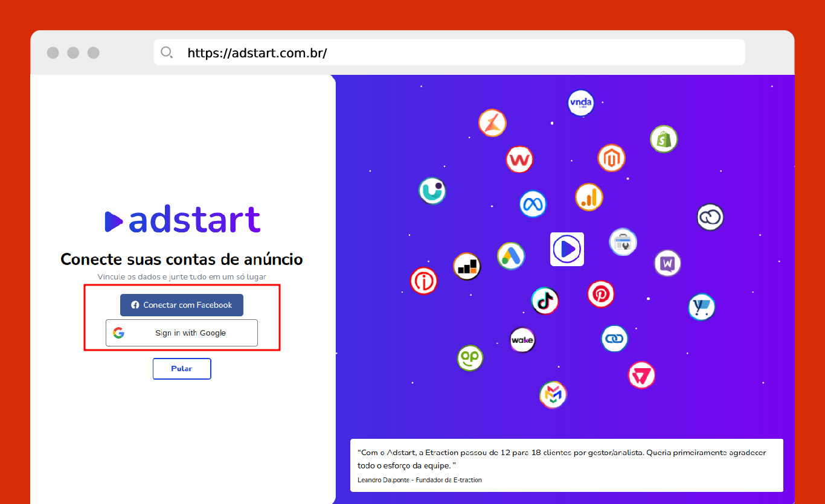825x504 pixels.
Task: Select the black wake icon
Action: 522,340
